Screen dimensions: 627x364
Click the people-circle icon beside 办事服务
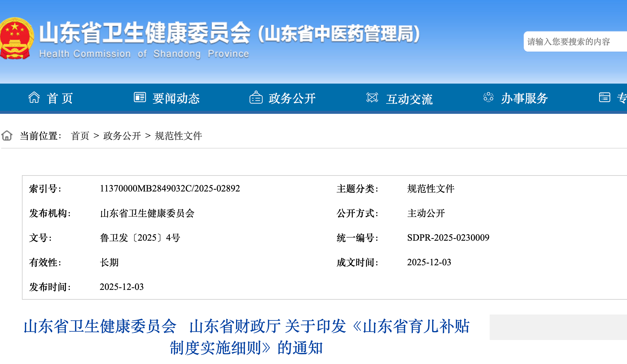[x=488, y=97]
